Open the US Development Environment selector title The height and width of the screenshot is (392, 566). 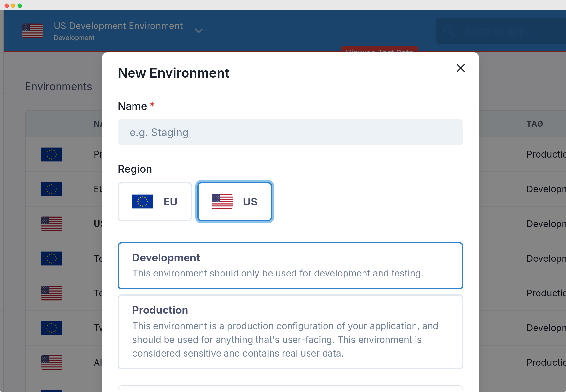(x=118, y=26)
